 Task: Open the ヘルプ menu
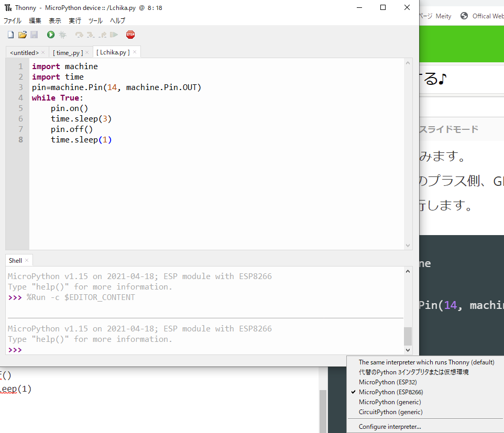pos(118,20)
